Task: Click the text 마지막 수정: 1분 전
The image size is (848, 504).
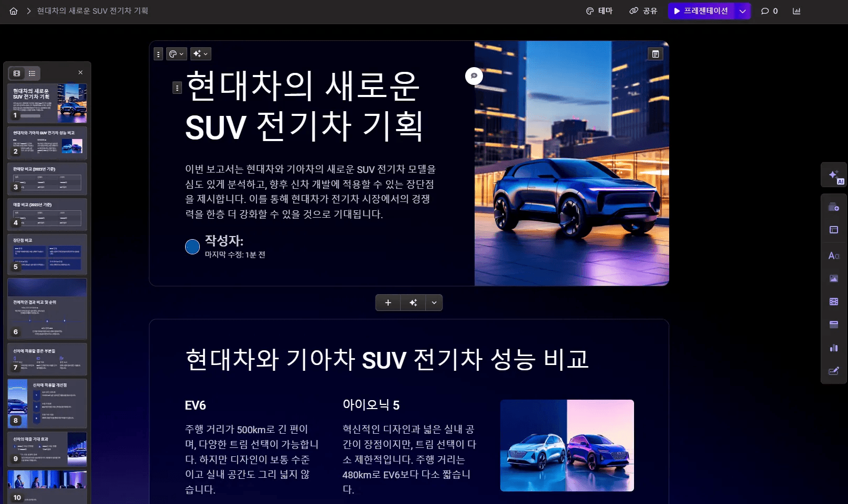Action: [x=235, y=255]
